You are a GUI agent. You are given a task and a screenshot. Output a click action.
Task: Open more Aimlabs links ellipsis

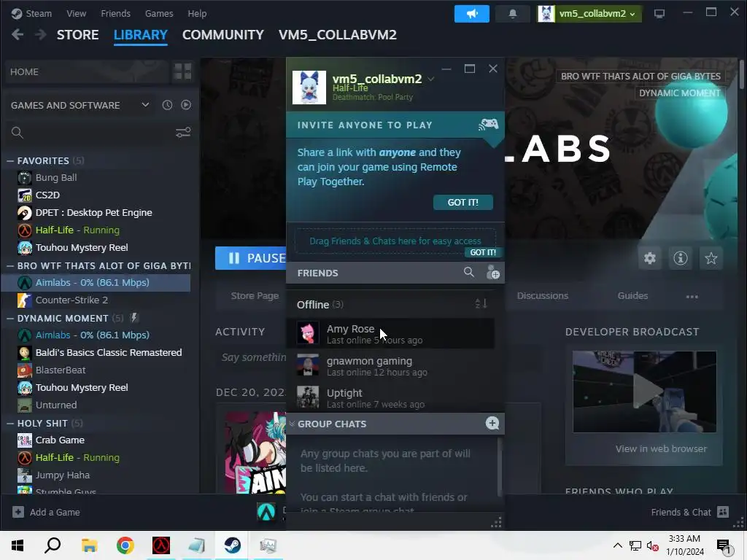coord(692,296)
